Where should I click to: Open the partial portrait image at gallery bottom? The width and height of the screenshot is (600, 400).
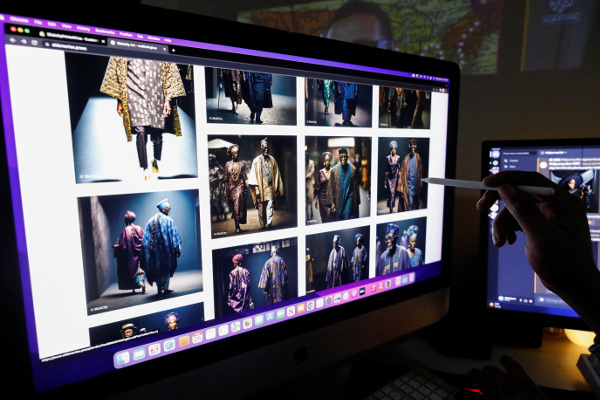147,324
